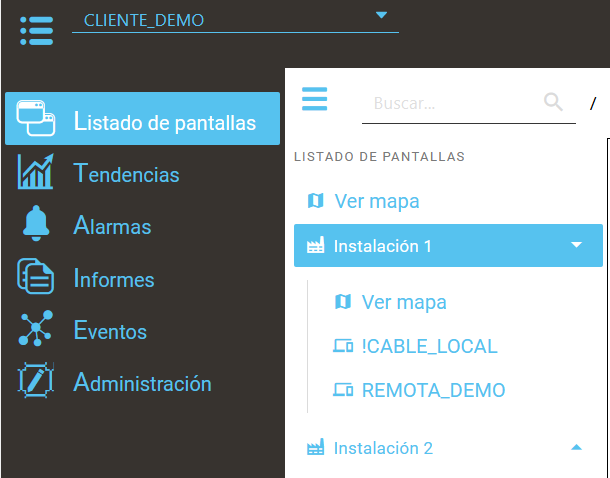Toggle the hamburger menu in the panel

coord(315,100)
